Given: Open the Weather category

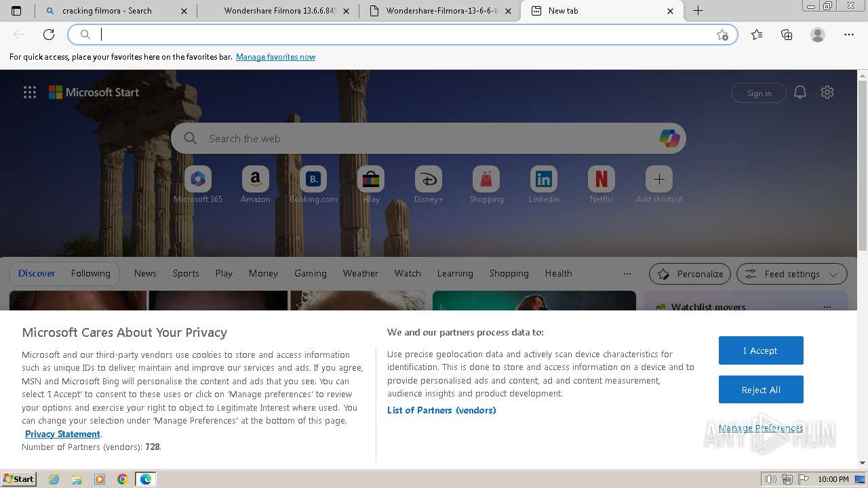Looking at the screenshot, I should click(361, 273).
